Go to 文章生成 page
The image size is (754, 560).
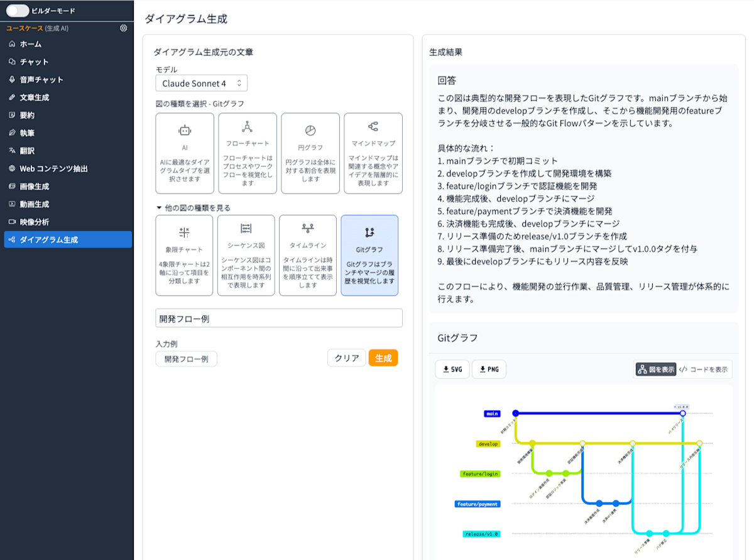point(68,97)
